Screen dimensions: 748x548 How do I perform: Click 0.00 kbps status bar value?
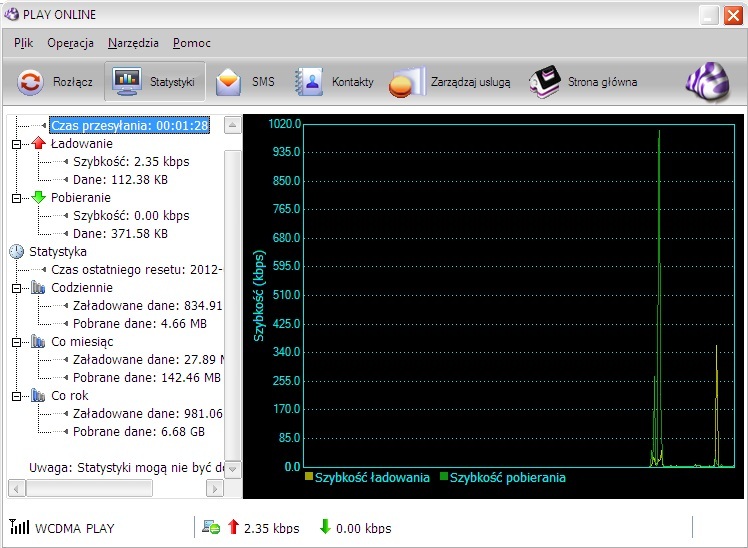(x=364, y=528)
